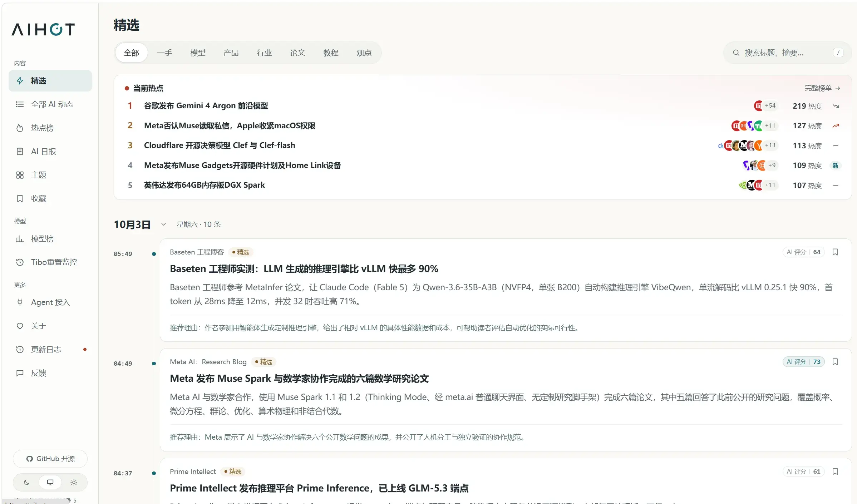Viewport: 857px width, 504px height.
Task: Focus the 搜索标题、摘要 search field
Action: [788, 53]
